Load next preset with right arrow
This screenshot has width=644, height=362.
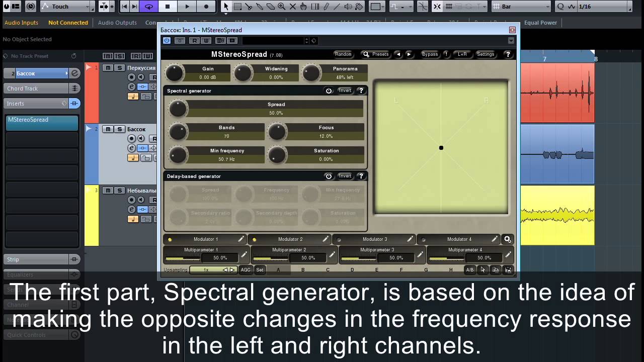click(409, 54)
